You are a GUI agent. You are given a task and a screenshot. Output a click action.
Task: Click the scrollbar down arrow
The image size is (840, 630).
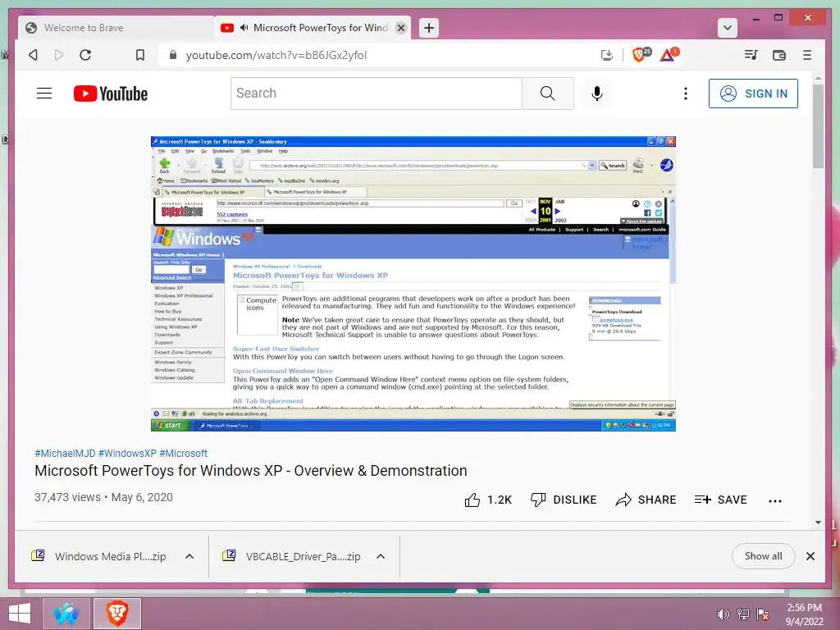(818, 523)
